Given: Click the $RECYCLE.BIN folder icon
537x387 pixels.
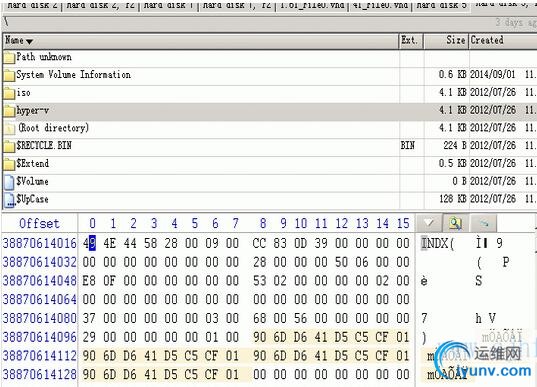Looking at the screenshot, I should coord(9,146).
